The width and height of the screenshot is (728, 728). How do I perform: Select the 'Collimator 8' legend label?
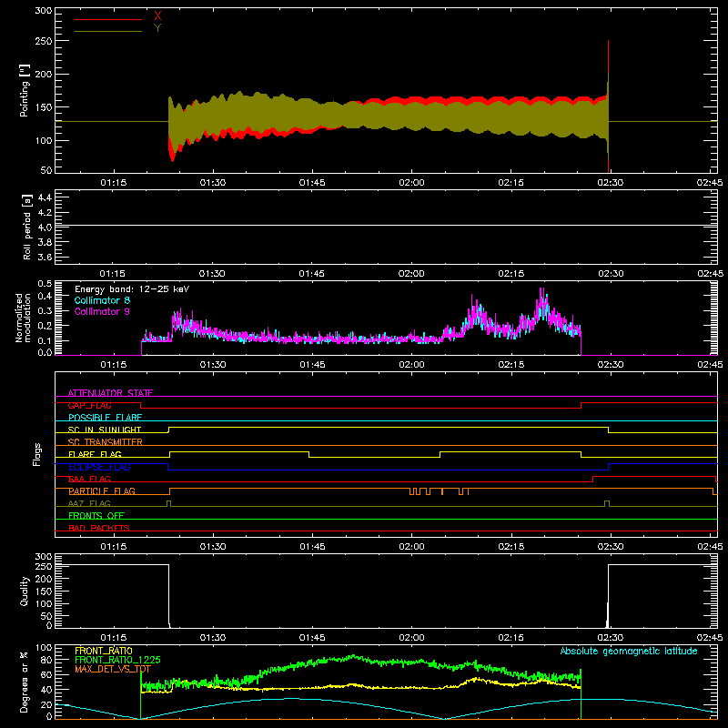pos(102,300)
